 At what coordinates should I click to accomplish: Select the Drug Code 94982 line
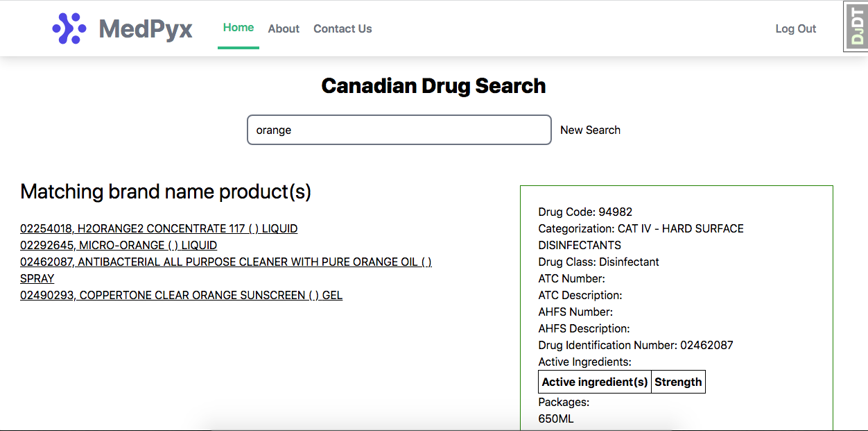pyautogui.click(x=585, y=212)
